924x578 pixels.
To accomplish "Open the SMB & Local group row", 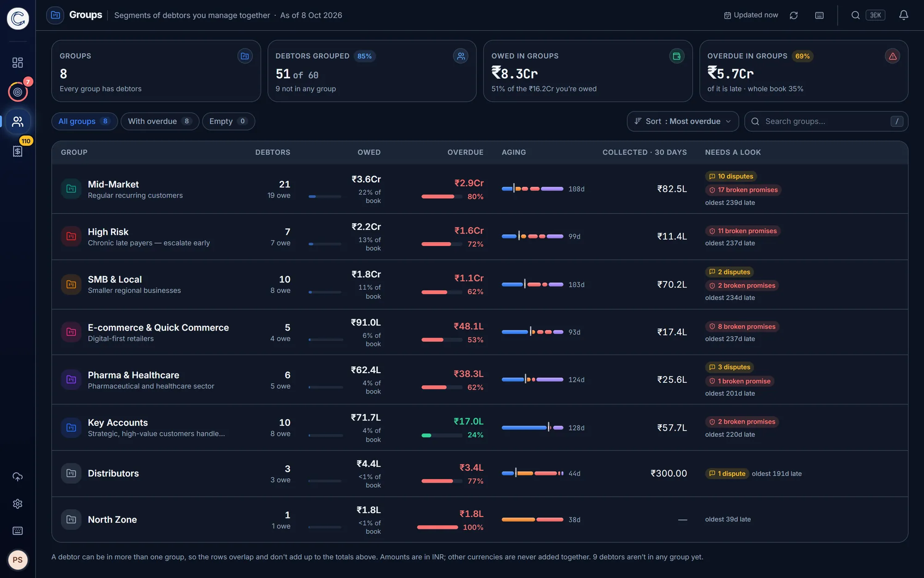I will click(480, 284).
